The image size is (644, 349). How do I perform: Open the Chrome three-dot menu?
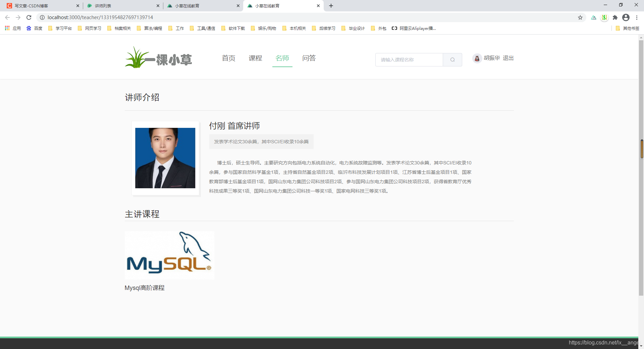tap(637, 17)
